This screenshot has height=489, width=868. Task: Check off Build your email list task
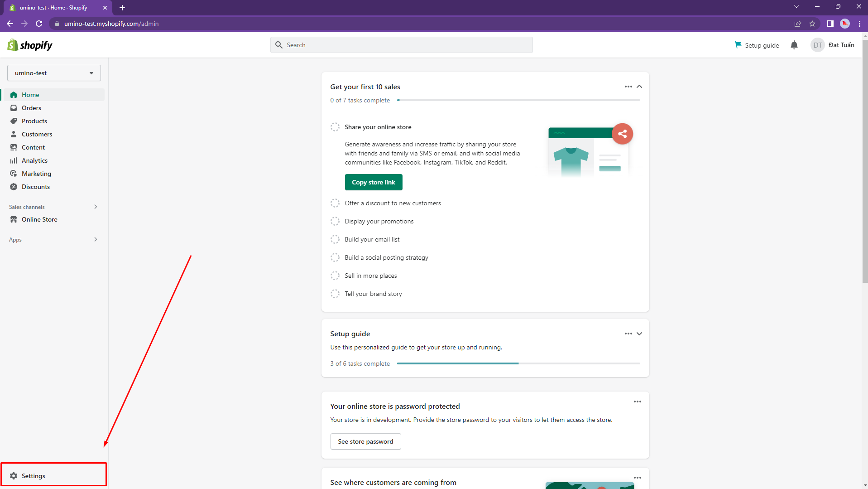[x=335, y=239]
